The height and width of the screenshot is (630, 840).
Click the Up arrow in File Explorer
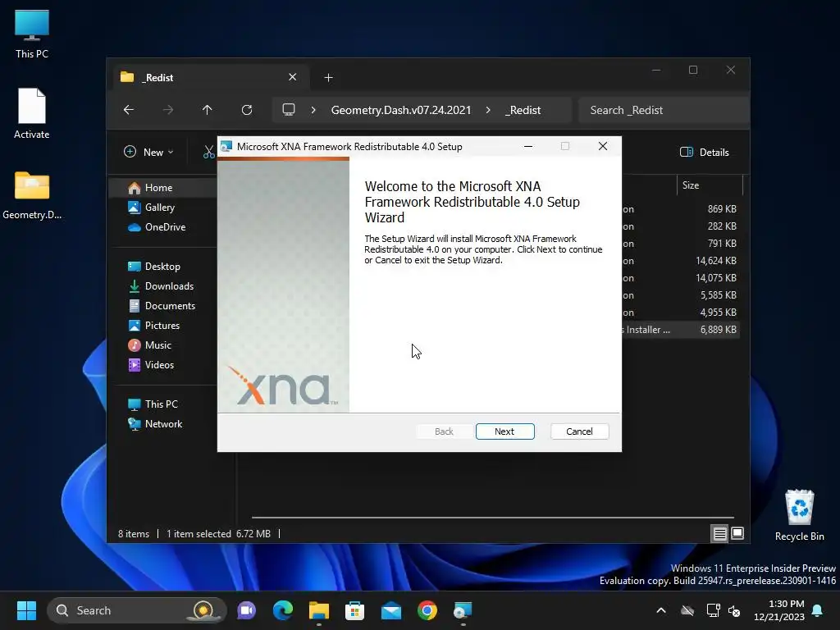[208, 110]
